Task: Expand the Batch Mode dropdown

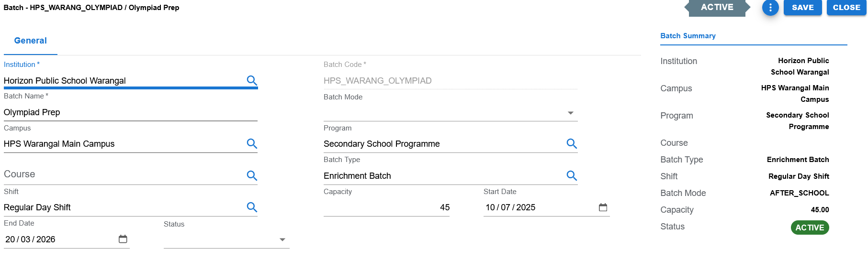Action: point(451,113)
